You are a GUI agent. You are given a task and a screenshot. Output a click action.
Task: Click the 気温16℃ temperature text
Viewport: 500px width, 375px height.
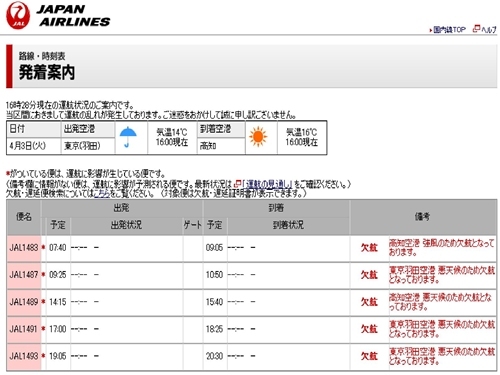coord(301,132)
